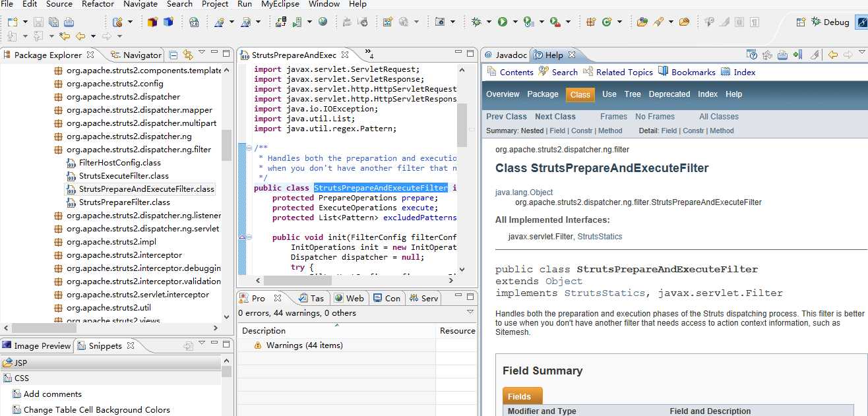
Task: Click the Open Type folder icon
Action: point(642,22)
